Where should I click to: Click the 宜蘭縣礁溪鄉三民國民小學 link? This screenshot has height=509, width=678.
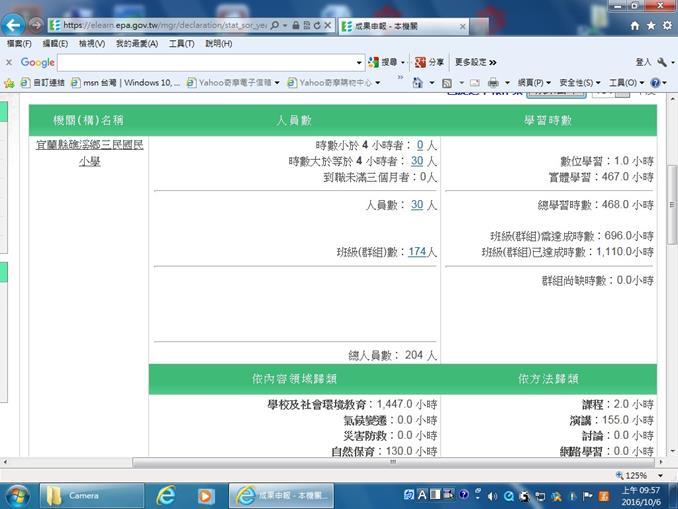tap(89, 152)
